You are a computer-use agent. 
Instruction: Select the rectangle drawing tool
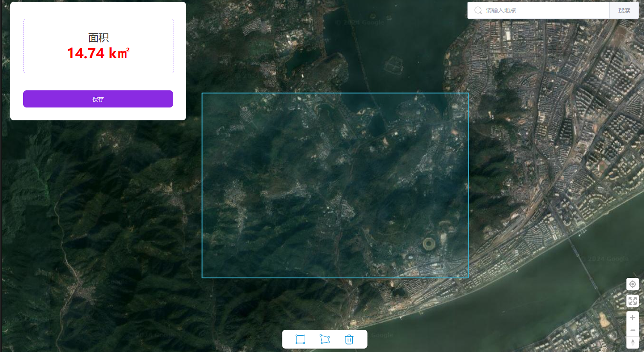tap(300, 340)
